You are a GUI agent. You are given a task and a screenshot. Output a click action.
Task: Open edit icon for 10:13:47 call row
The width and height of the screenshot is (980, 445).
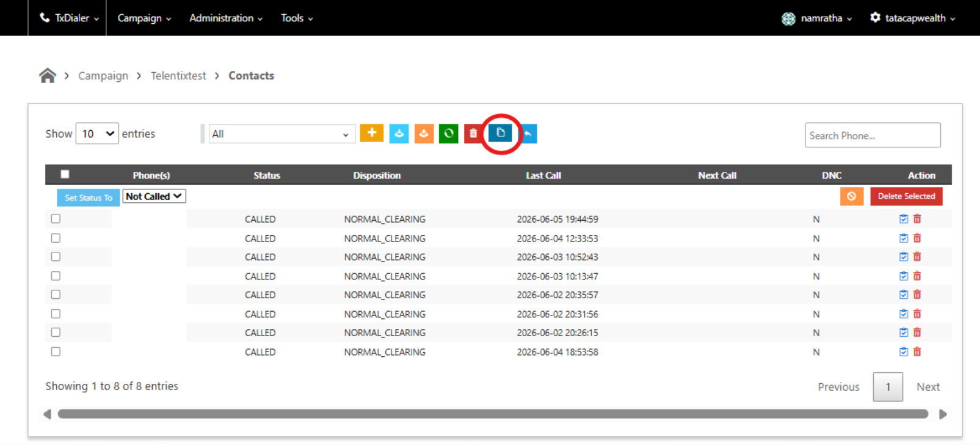click(904, 276)
